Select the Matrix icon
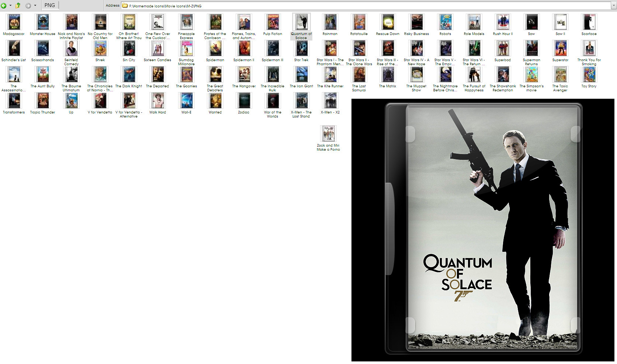This screenshot has height=364, width=617. pyautogui.click(x=388, y=74)
